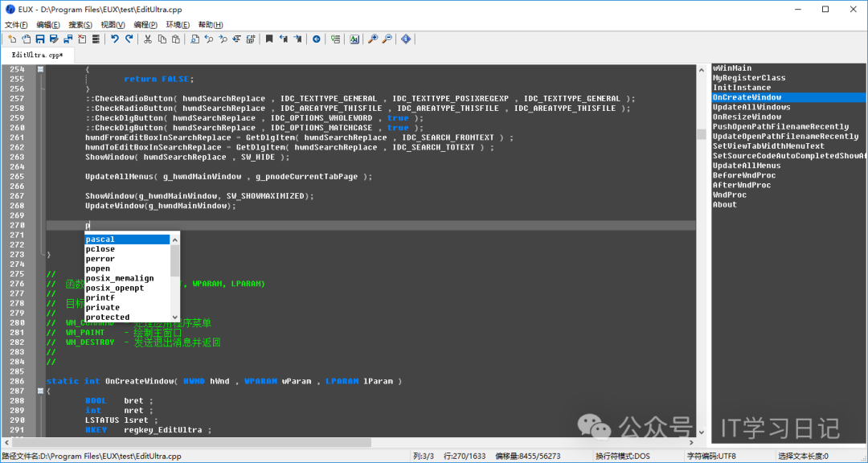Switch to the EditUltra.cpp tab

coord(37,55)
